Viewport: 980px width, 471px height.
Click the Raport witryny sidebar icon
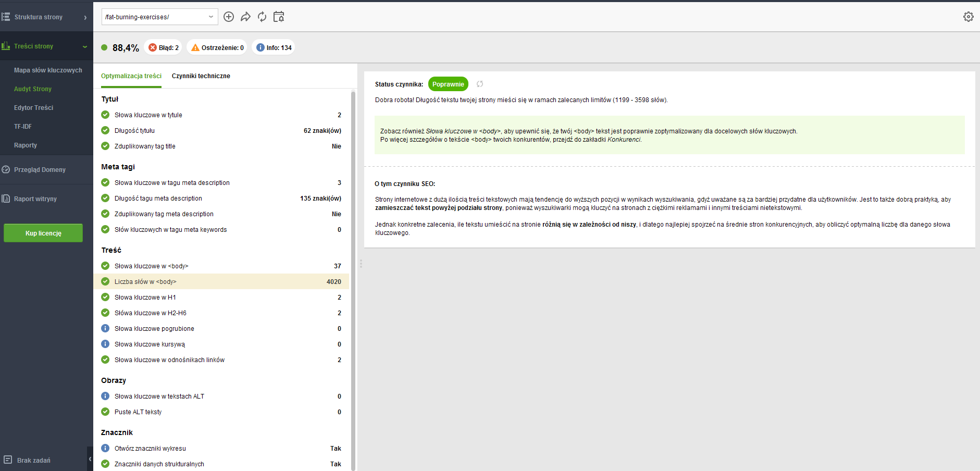tap(6, 199)
